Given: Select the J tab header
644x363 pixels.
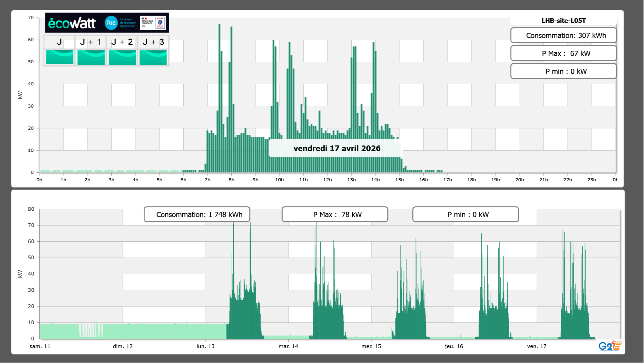Looking at the screenshot, I should (60, 42).
